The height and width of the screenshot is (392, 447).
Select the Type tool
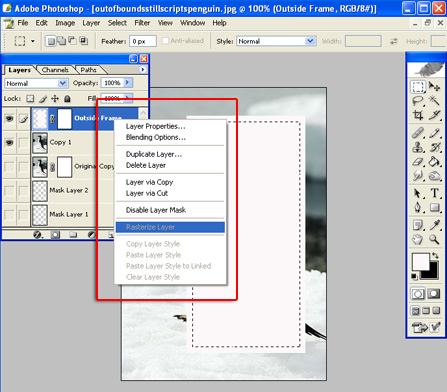(x=434, y=193)
